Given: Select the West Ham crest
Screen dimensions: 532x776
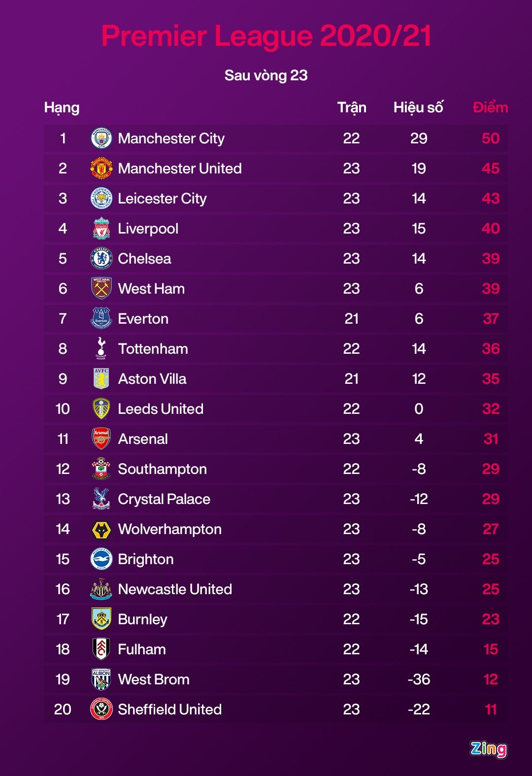Looking at the screenshot, I should tap(101, 289).
